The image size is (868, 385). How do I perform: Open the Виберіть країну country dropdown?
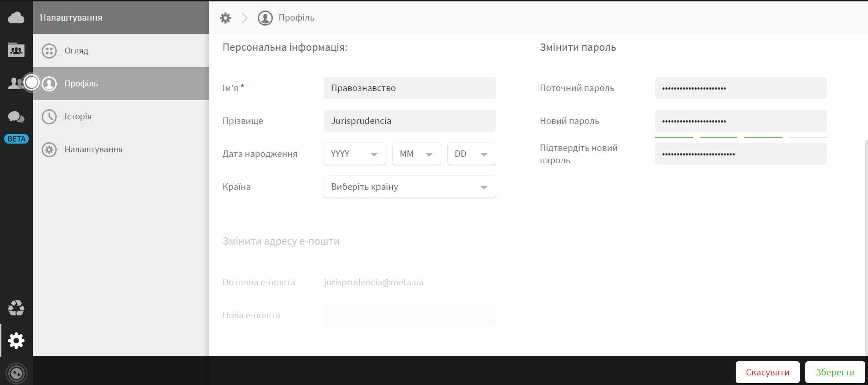click(410, 187)
